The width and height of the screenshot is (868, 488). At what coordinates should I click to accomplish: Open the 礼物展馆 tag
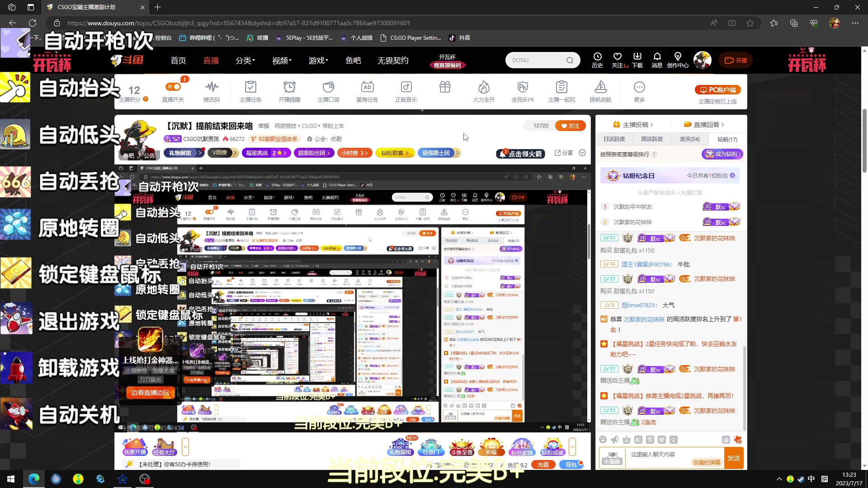point(184,153)
